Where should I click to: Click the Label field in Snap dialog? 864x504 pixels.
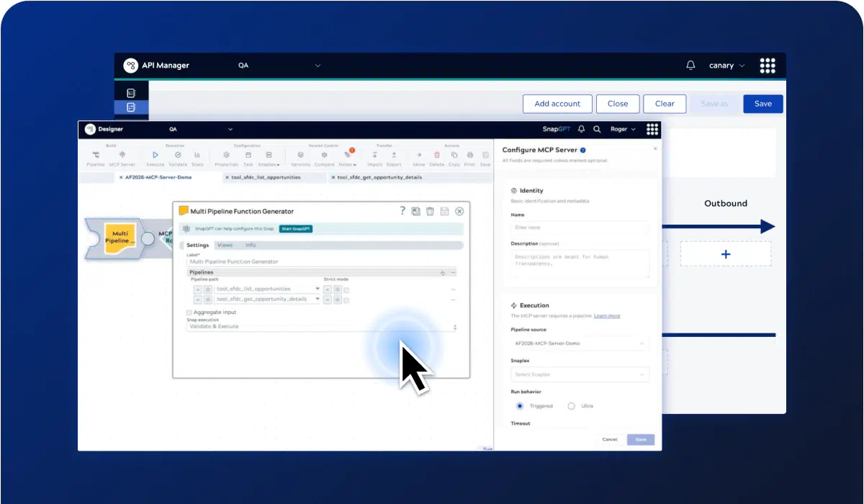322,262
